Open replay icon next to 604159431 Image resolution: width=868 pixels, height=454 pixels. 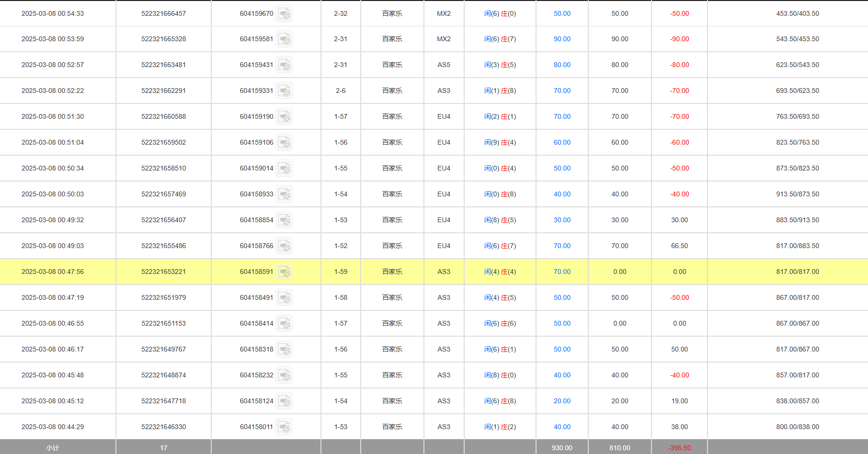[285, 65]
